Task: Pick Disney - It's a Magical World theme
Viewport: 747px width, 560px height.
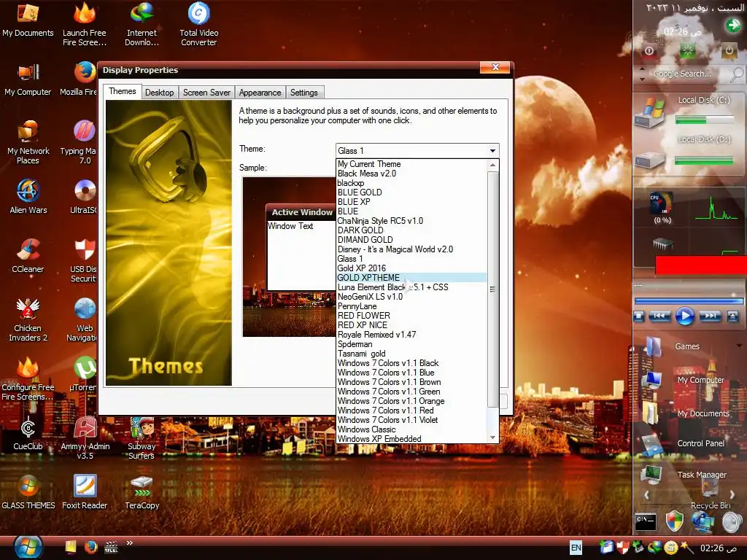Action: [411, 249]
